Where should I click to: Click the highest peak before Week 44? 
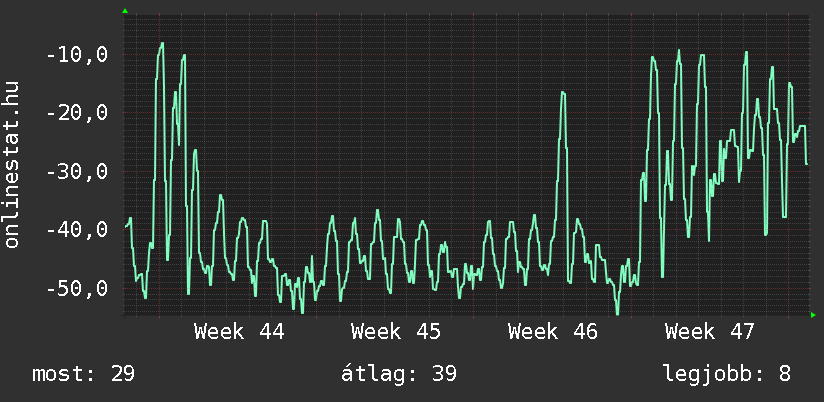162,44
